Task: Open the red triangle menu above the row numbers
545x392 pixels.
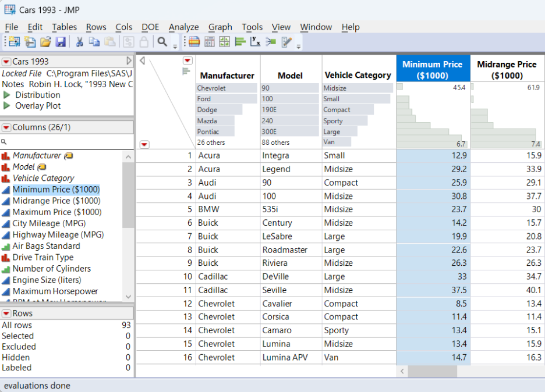Action: tap(144, 144)
